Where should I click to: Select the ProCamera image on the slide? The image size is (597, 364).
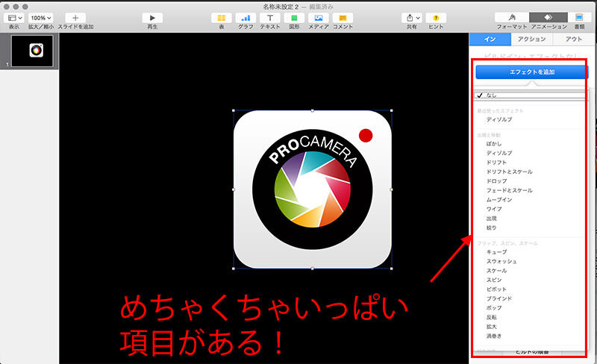pyautogui.click(x=312, y=189)
